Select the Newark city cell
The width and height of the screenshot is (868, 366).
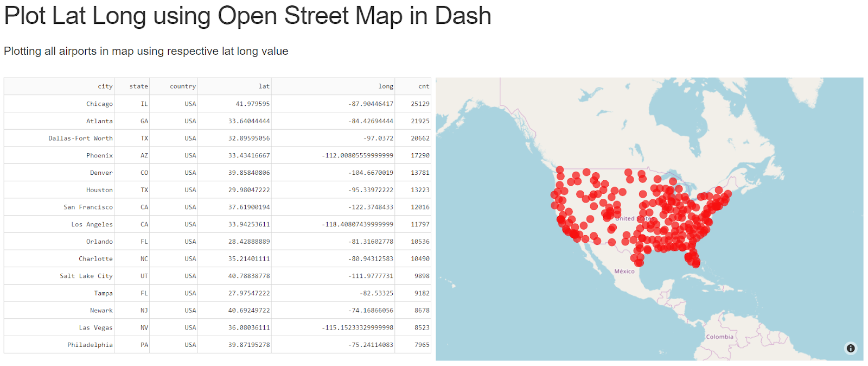click(x=59, y=311)
